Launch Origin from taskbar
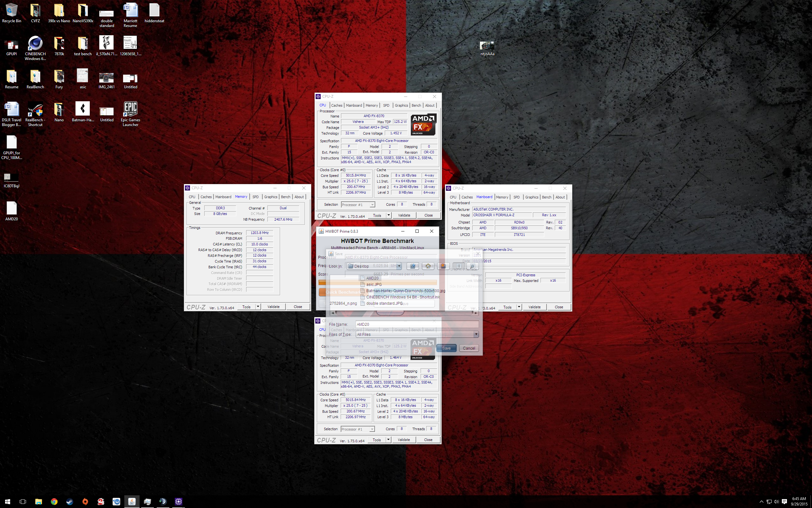 85,502
